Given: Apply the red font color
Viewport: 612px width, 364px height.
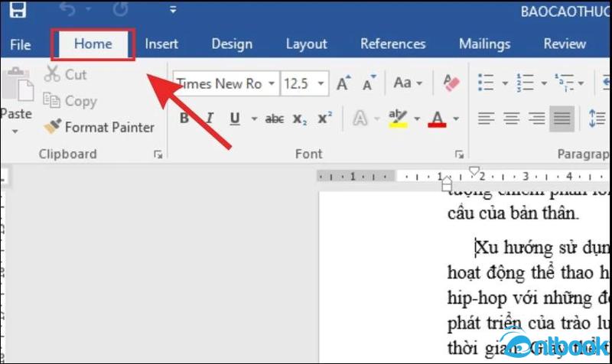Looking at the screenshot, I should coord(437,119).
